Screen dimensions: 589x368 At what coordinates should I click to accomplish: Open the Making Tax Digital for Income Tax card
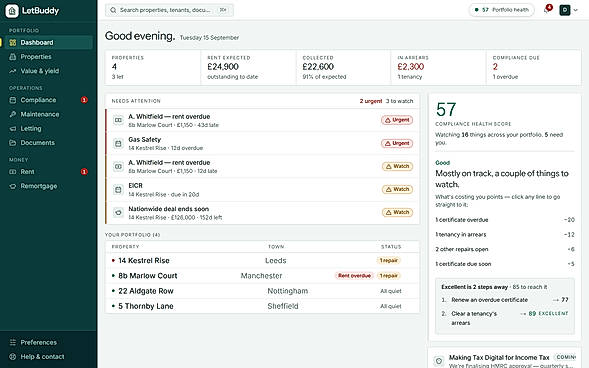click(505, 359)
